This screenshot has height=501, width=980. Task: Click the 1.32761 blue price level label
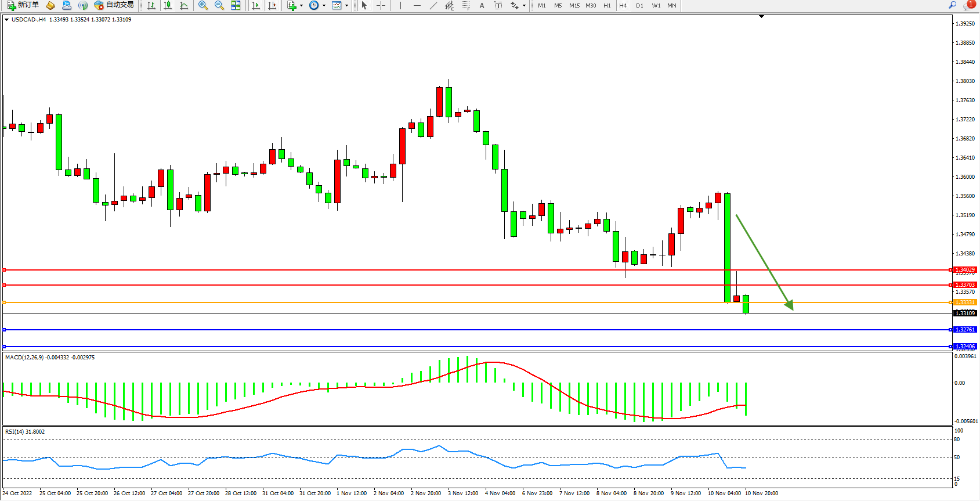[965, 330]
